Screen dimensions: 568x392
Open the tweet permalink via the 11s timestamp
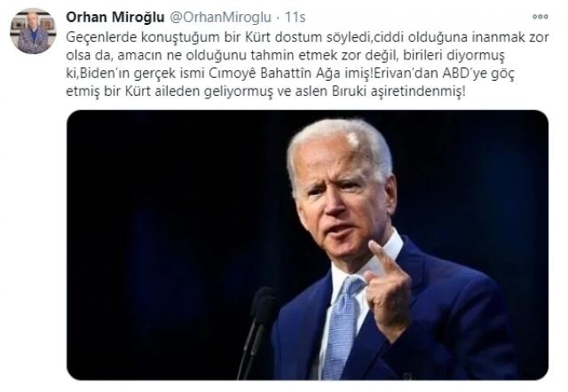coord(295,18)
